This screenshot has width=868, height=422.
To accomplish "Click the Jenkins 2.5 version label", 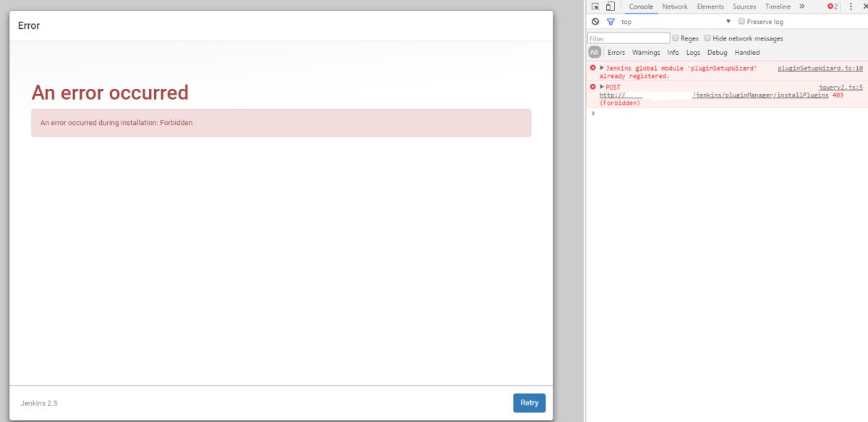I will [x=39, y=403].
